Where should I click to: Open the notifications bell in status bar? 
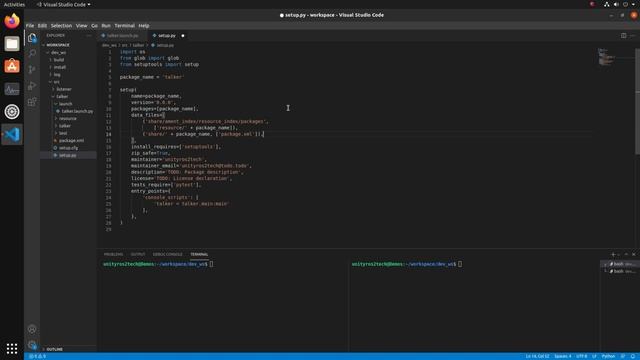click(x=633, y=356)
